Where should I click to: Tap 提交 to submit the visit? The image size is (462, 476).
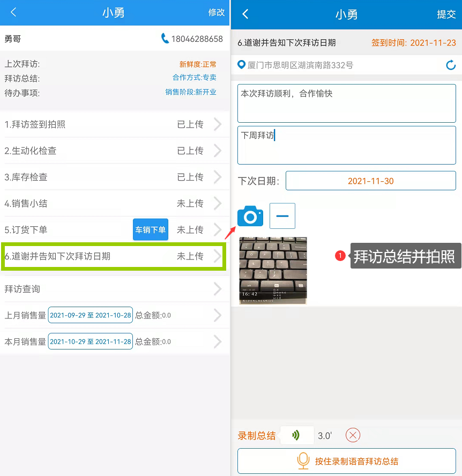pyautogui.click(x=446, y=14)
